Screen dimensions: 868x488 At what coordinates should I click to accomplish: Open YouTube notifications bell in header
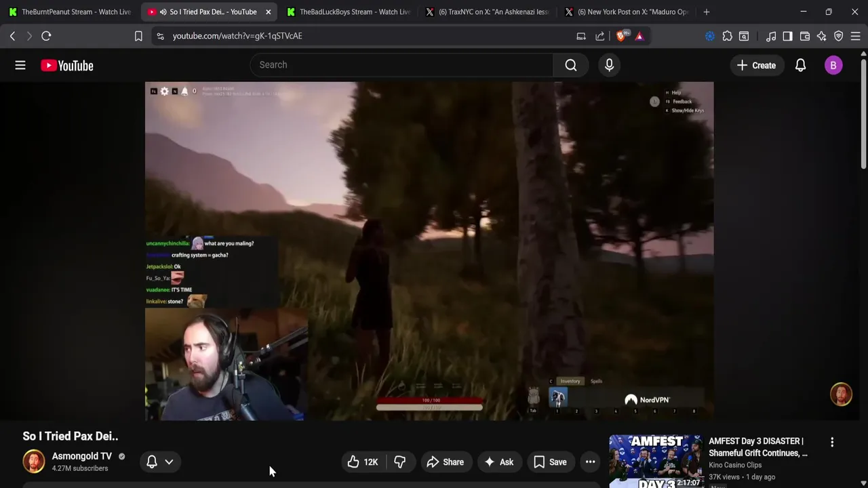coord(800,65)
